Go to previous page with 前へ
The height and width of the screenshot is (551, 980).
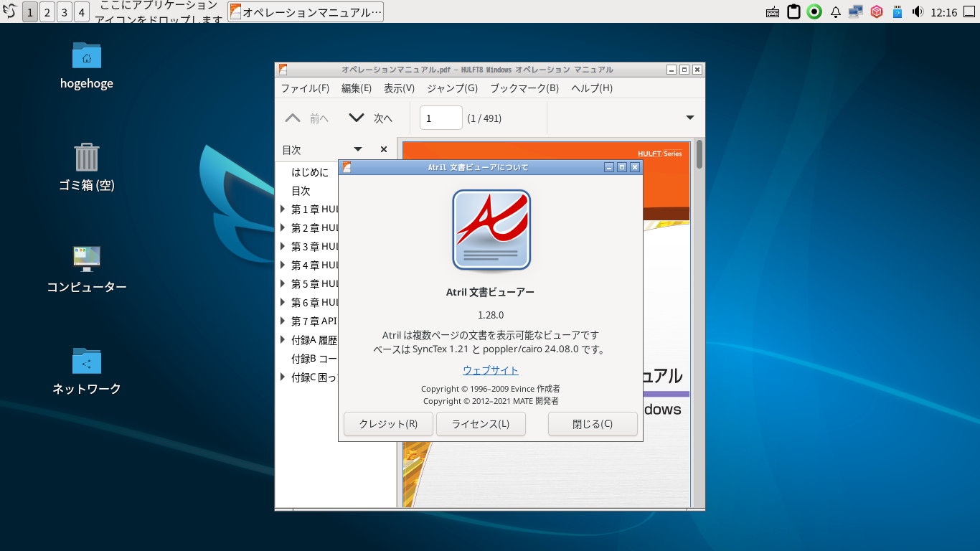pos(307,118)
